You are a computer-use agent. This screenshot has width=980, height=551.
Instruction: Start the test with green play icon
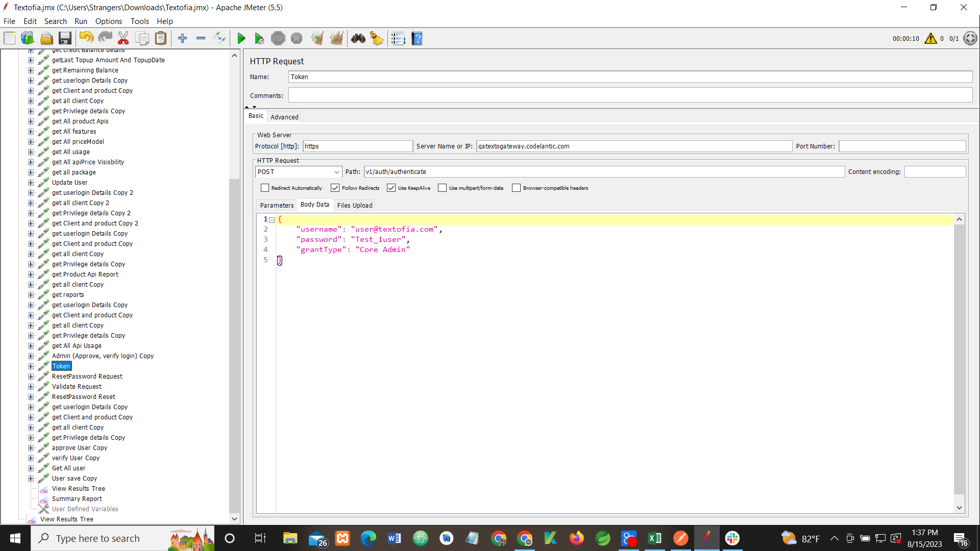[x=241, y=38]
